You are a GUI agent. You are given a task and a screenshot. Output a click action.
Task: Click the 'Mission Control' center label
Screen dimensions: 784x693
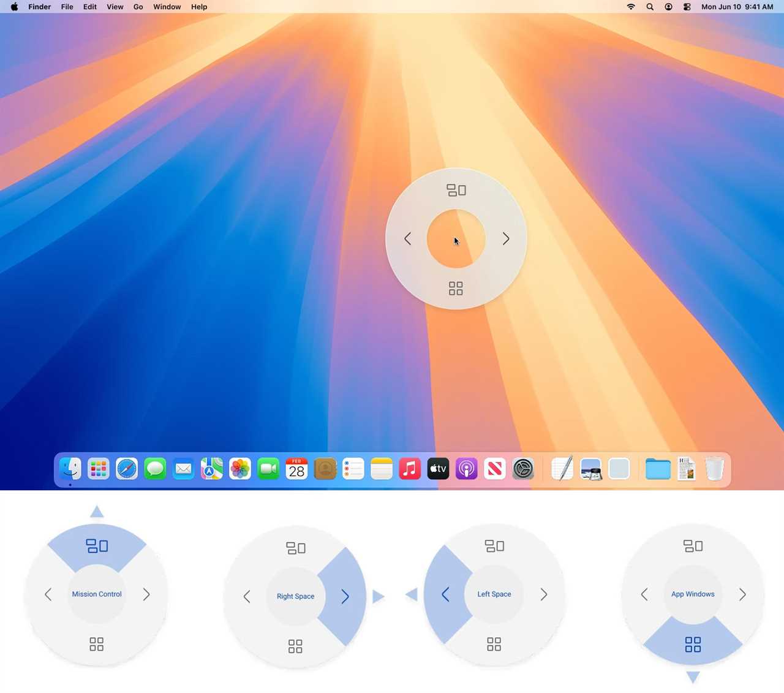point(97,594)
